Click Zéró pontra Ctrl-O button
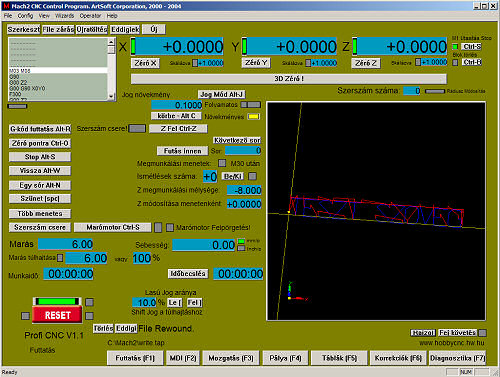Viewport: 500px width, 377px height. [40, 143]
